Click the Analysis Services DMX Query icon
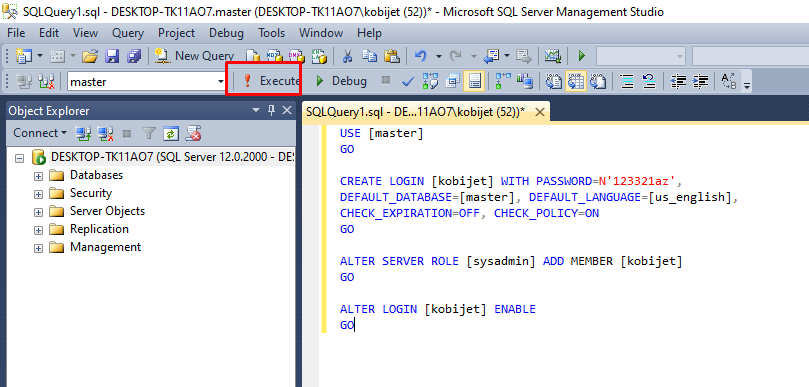This screenshot has height=387, width=809. click(296, 56)
